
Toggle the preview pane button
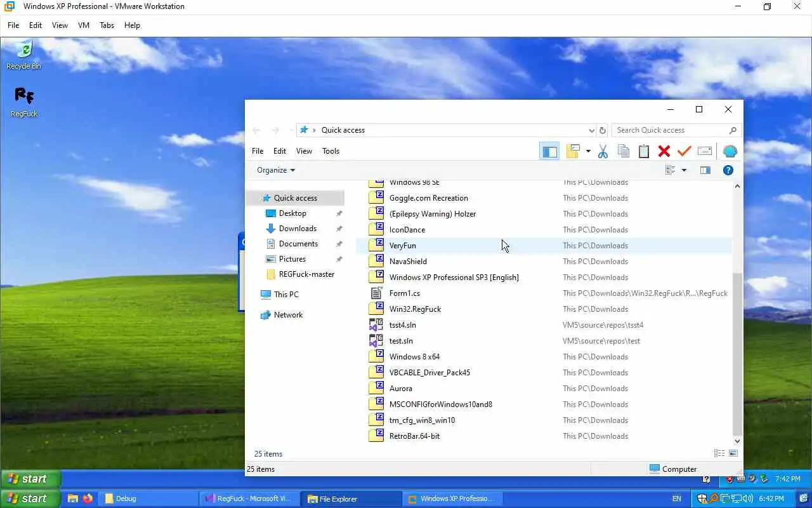pyautogui.click(x=705, y=170)
